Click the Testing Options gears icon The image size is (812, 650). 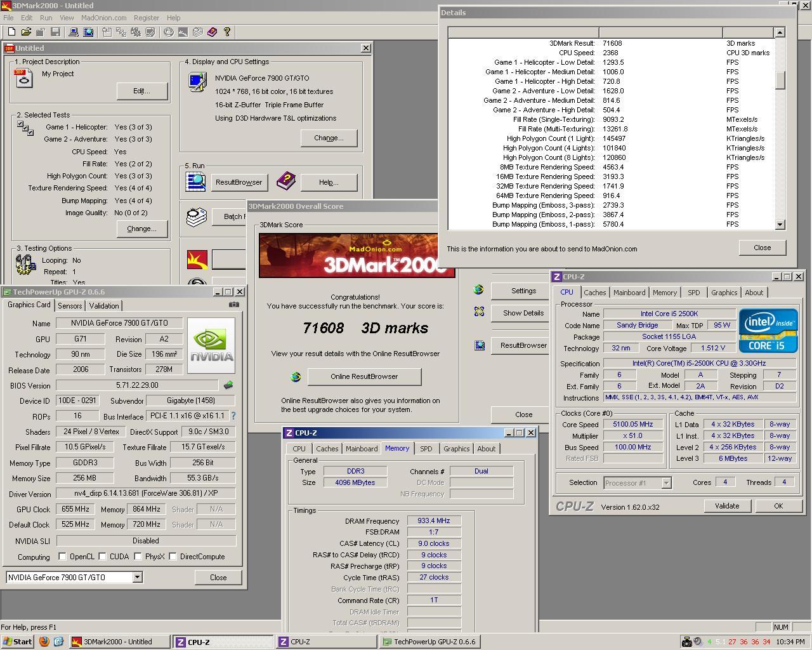click(x=25, y=264)
